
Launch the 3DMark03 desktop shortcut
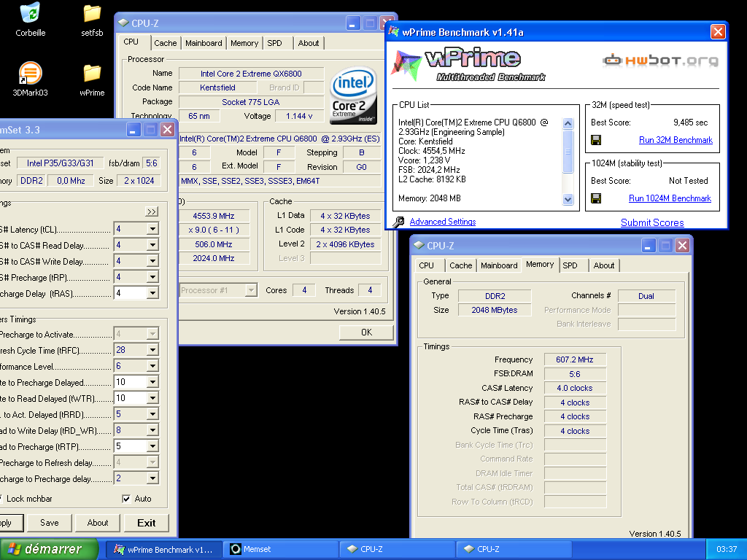point(31,74)
